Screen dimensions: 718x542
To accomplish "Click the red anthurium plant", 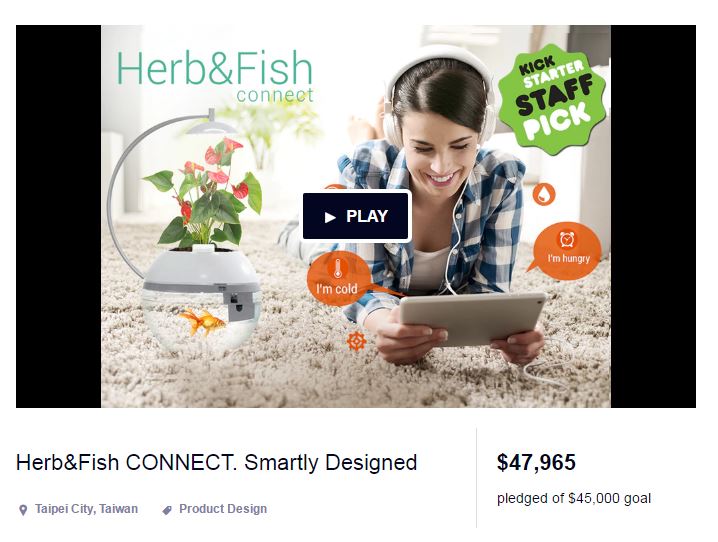I will tap(203, 193).
